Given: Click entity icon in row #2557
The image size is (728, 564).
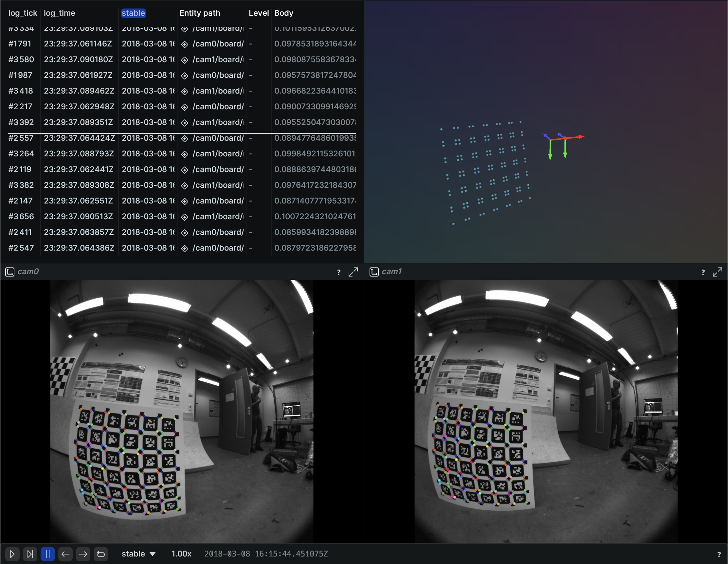Looking at the screenshot, I should [185, 139].
